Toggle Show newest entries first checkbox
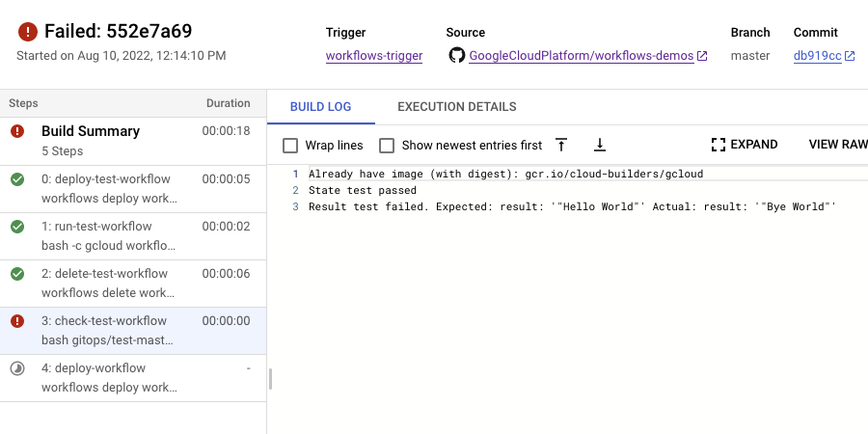The image size is (868, 434). coord(387,146)
